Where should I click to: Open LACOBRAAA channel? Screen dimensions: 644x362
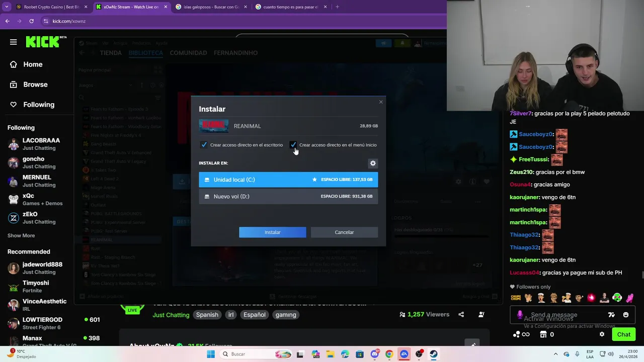click(36, 144)
